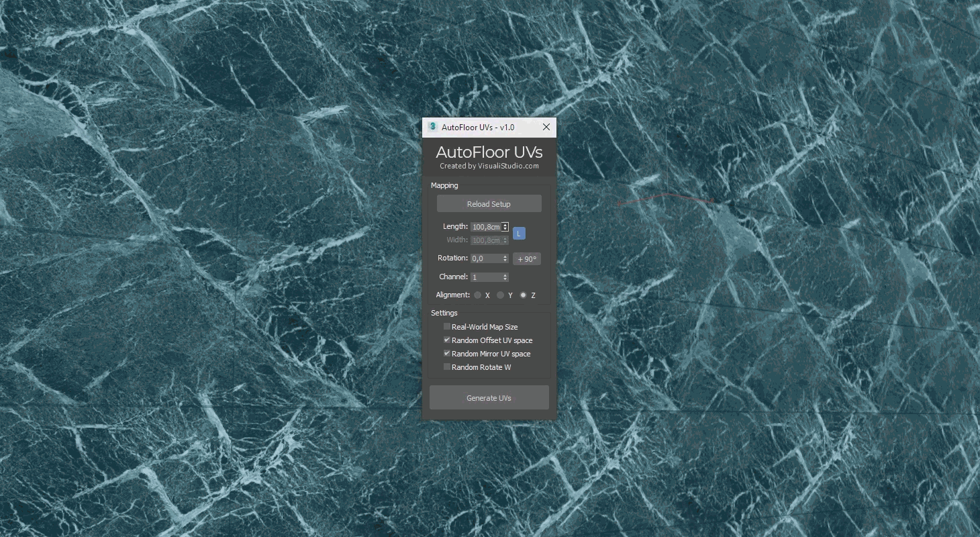Click the Rotation spinner arrows
The height and width of the screenshot is (537, 980).
click(505, 258)
